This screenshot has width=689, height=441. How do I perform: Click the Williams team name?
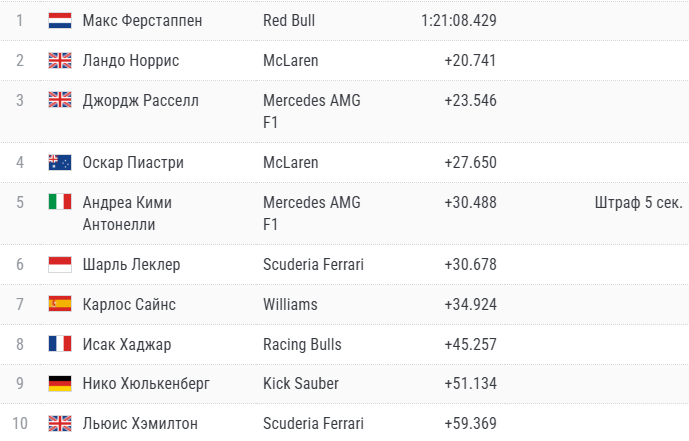click(290, 304)
